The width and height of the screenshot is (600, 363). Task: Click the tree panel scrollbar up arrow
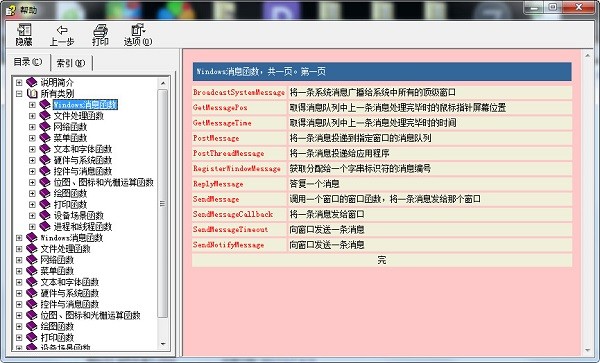click(x=163, y=83)
